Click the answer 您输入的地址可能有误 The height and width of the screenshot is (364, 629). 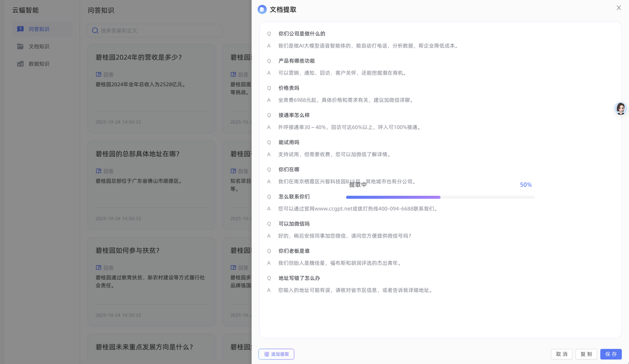coord(356,291)
